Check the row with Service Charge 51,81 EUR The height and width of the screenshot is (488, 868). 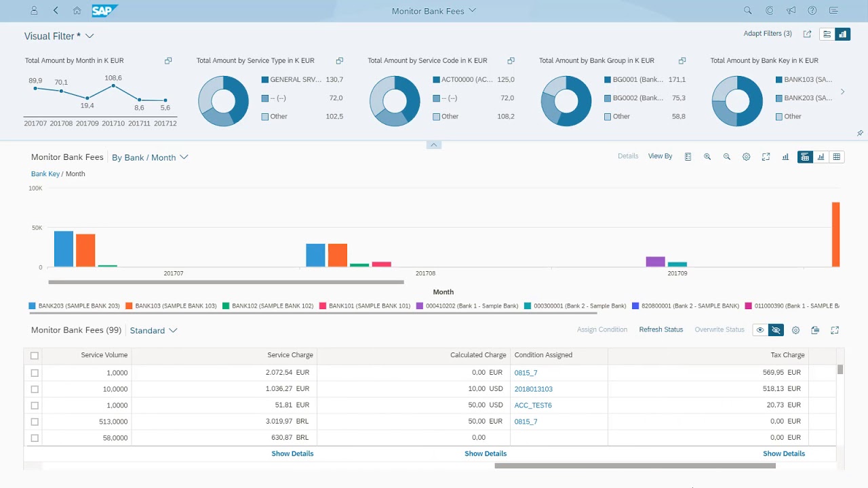[x=35, y=405]
